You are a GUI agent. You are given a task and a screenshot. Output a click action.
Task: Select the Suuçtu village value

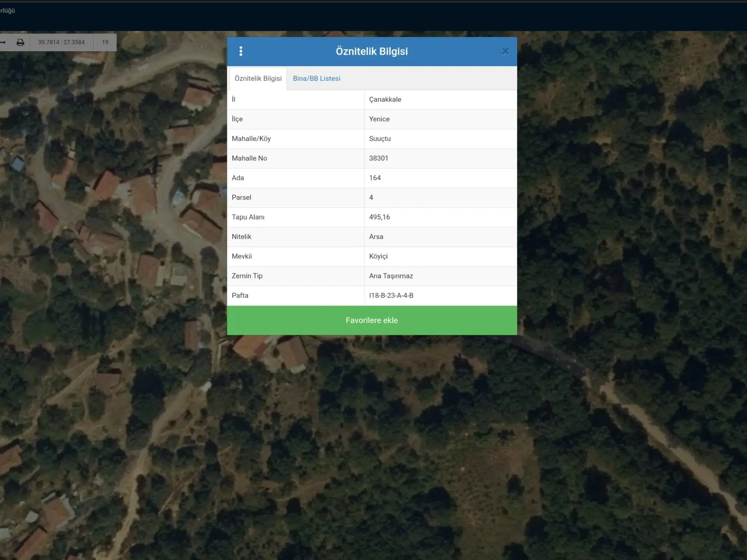(x=380, y=139)
